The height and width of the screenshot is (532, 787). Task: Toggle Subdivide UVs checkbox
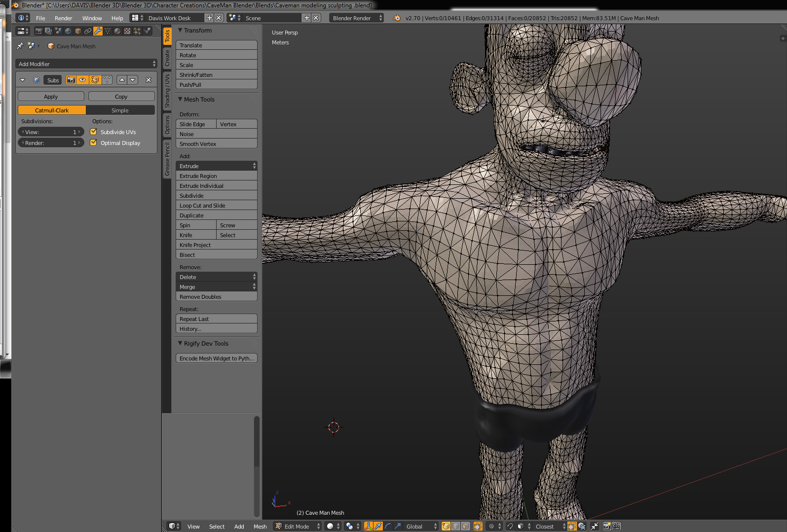[93, 132]
